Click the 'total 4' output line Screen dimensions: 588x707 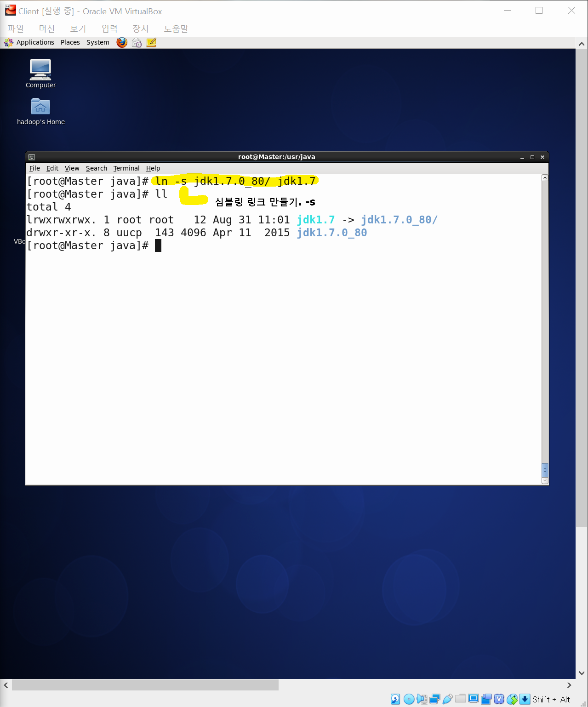(x=49, y=207)
